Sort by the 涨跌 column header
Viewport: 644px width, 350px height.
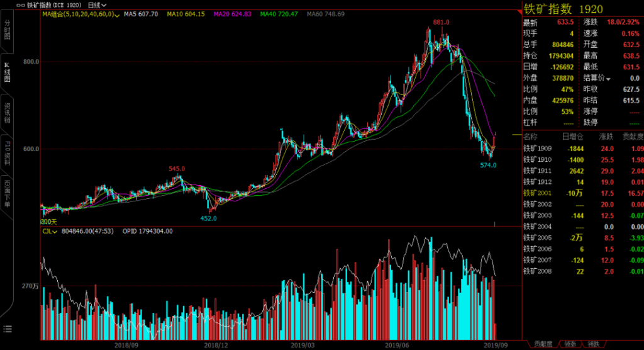click(606, 136)
